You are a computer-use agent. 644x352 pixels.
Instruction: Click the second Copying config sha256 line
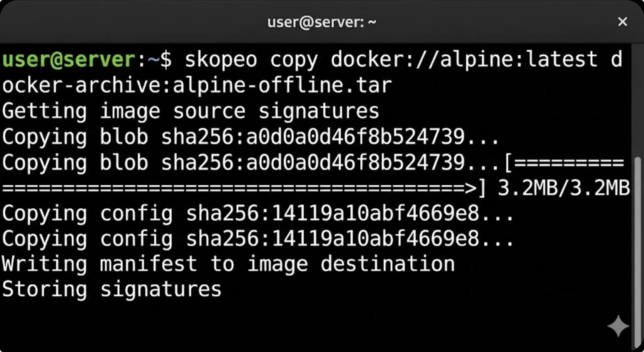coord(258,239)
